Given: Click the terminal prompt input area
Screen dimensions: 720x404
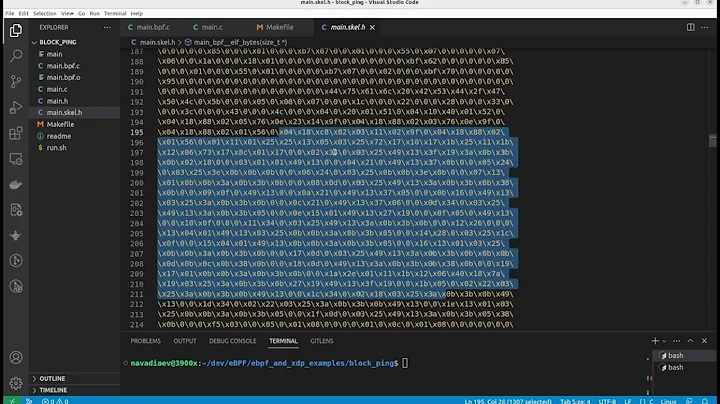Looking at the screenshot, I should tap(405, 363).
